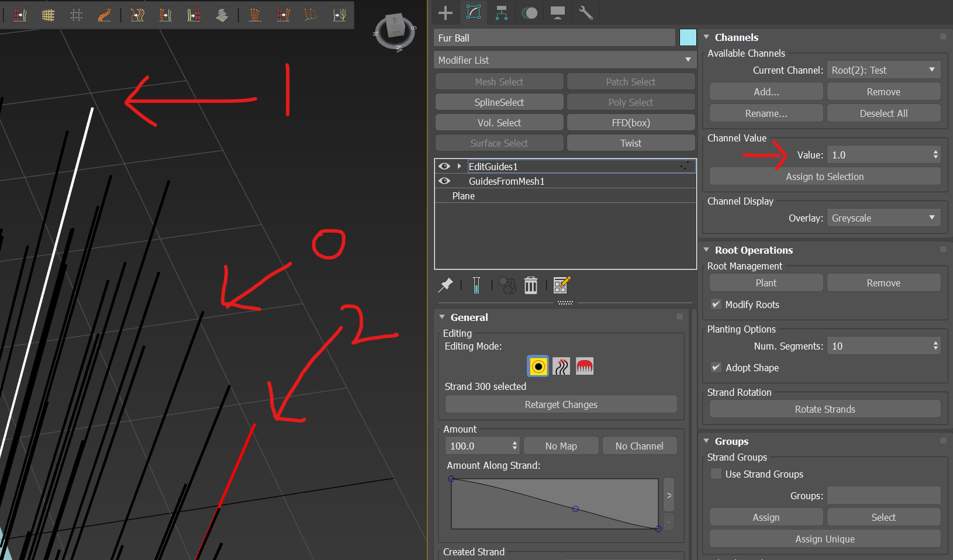The height and width of the screenshot is (560, 953).
Task: Open the Modifier List dropdown
Action: click(565, 60)
